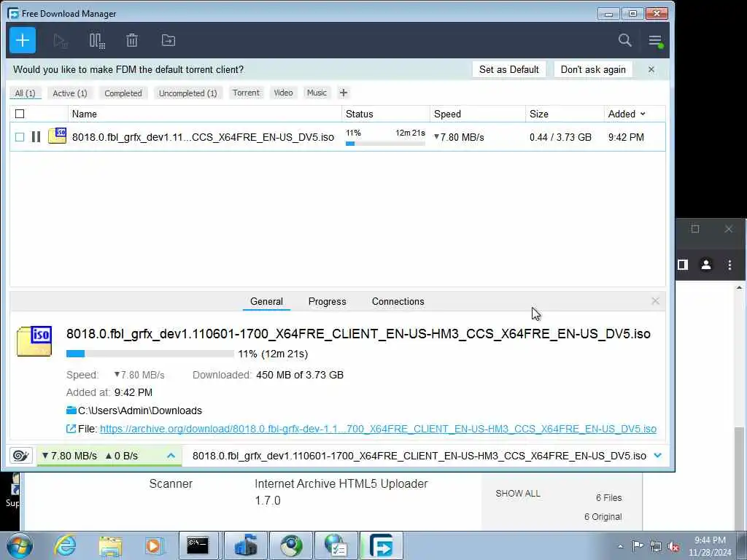Select the Active (1) filter tab
The width and height of the screenshot is (747, 560).
[x=70, y=93]
